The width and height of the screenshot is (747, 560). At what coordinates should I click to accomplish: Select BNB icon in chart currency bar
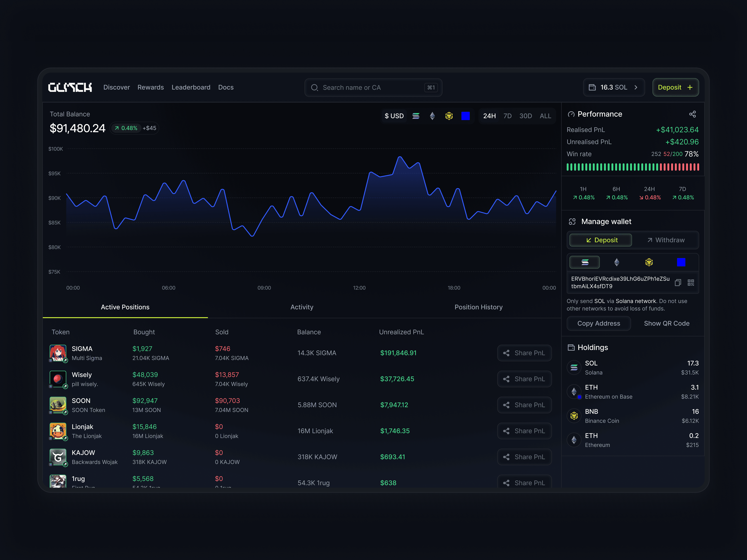449,116
